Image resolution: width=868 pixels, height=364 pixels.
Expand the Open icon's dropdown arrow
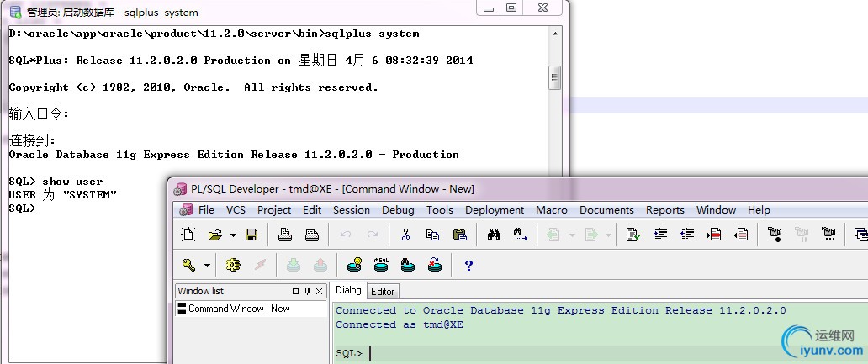pos(233,235)
